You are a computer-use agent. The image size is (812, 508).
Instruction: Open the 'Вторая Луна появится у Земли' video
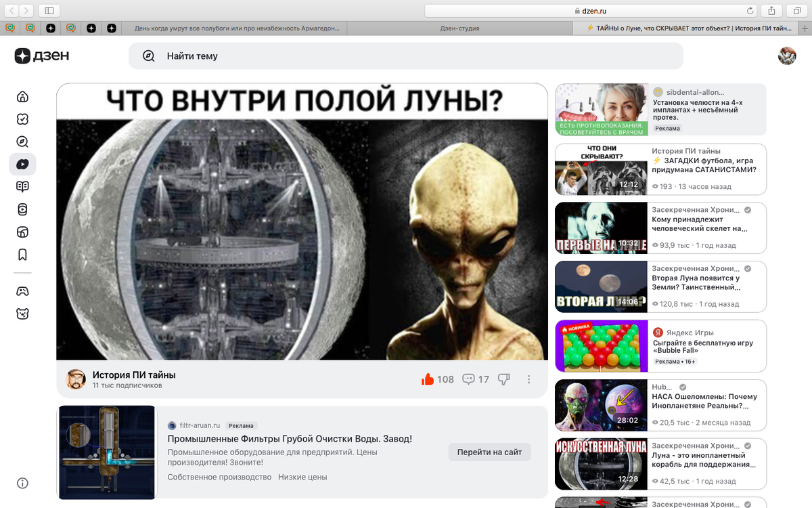click(660, 287)
